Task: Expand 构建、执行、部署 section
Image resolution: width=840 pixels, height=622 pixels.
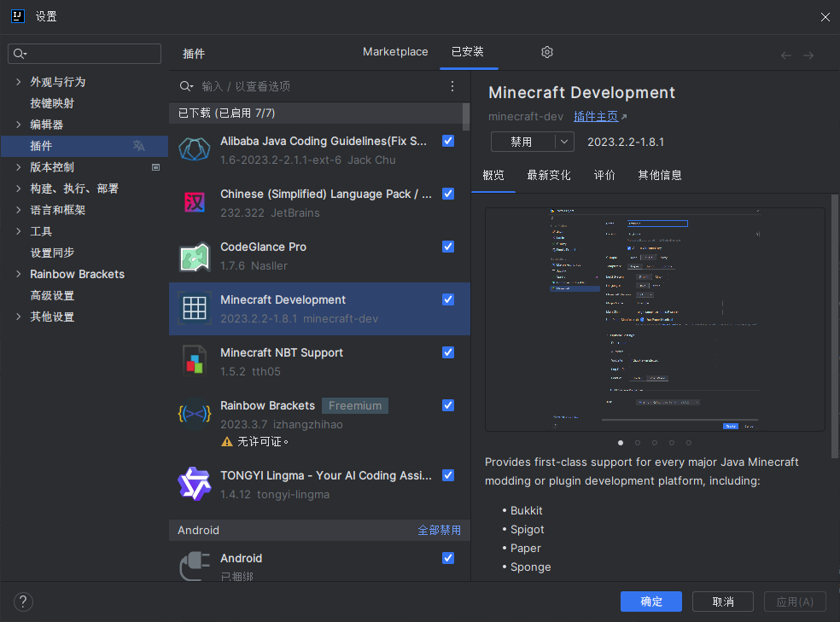Action: pyautogui.click(x=19, y=189)
